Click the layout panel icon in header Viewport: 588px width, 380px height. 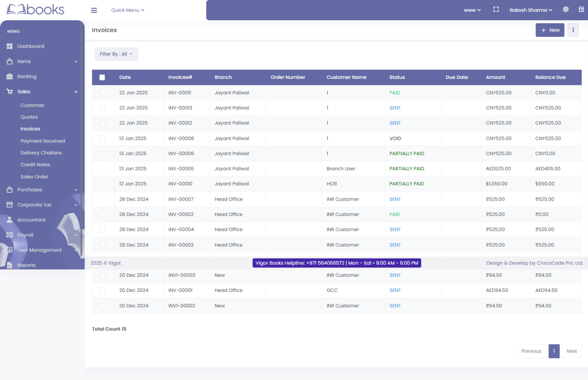pos(581,10)
